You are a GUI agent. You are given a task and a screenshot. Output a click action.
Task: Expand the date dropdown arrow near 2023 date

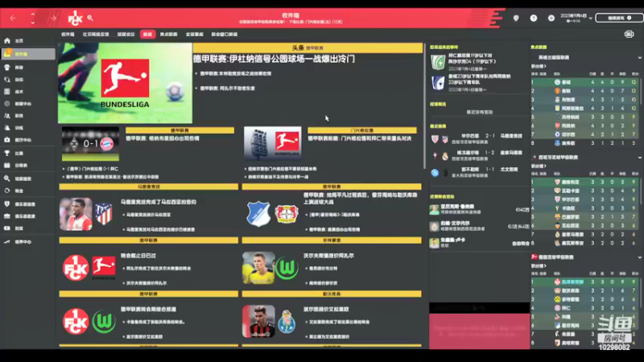click(591, 18)
